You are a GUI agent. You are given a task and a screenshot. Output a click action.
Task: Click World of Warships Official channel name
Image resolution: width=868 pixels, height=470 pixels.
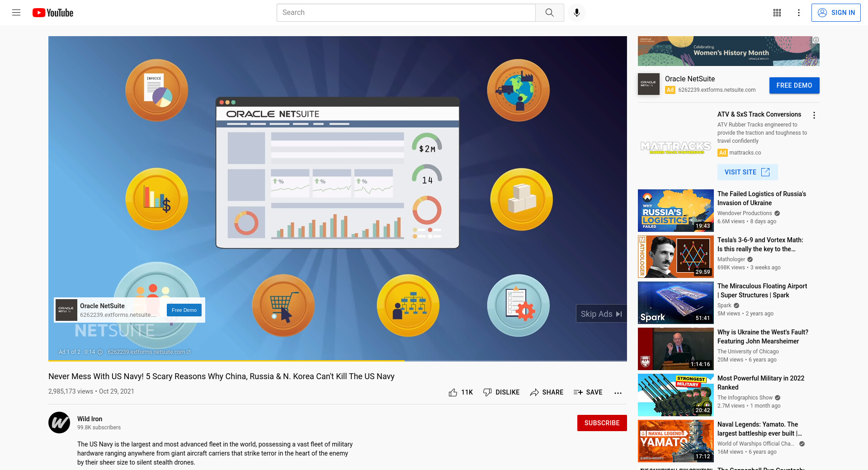click(755, 444)
